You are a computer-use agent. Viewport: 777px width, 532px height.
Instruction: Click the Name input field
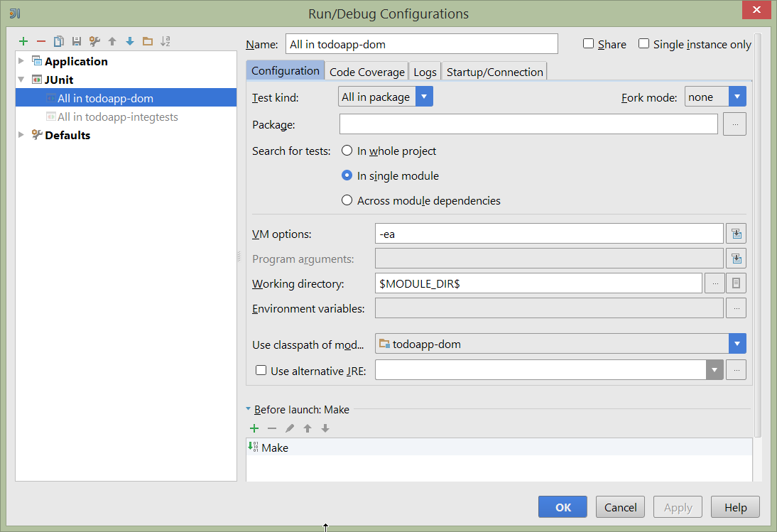[x=422, y=43]
